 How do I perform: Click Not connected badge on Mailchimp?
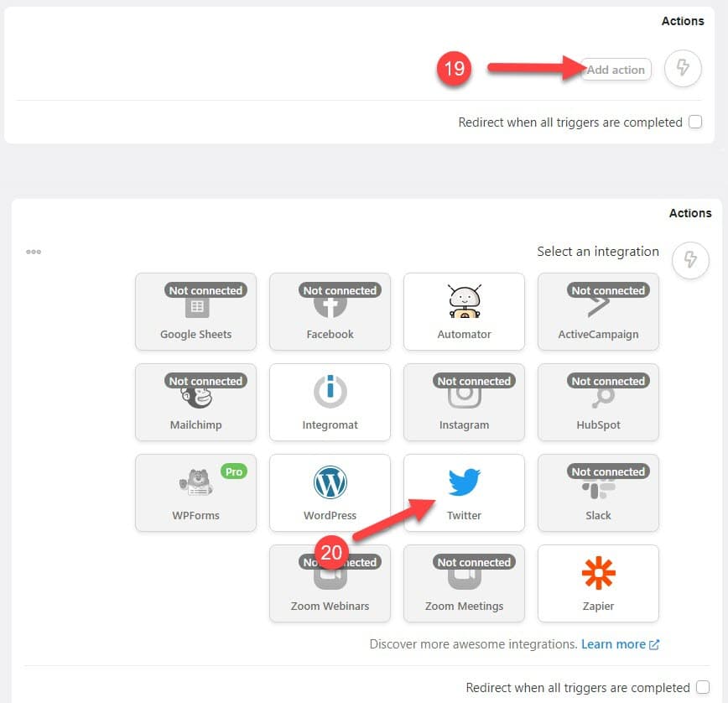205,381
